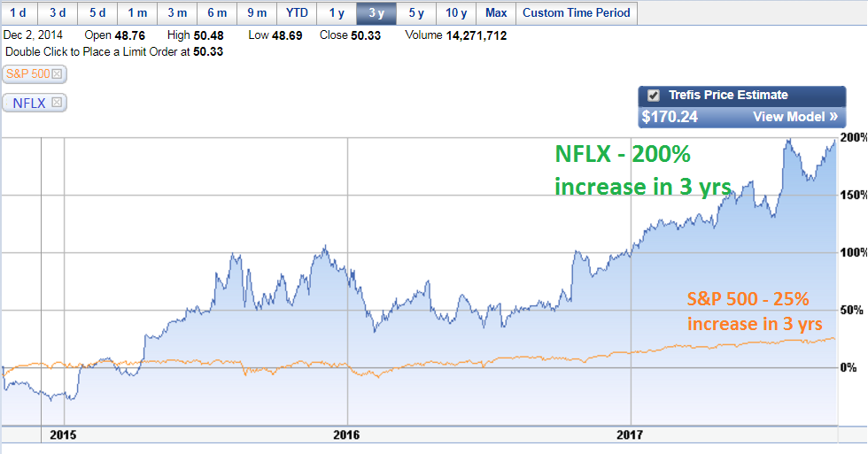This screenshot has width=868, height=454.
Task: Select the 5 d time range tab
Action: point(97,12)
